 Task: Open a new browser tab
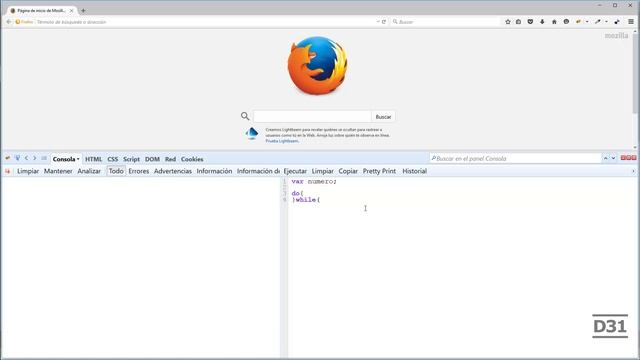[83, 11]
